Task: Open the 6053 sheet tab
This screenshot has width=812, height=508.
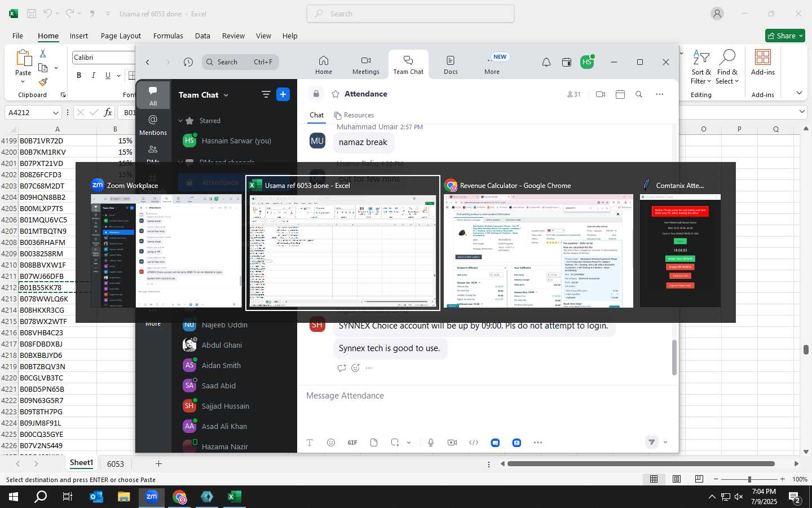Action: pyautogui.click(x=116, y=464)
